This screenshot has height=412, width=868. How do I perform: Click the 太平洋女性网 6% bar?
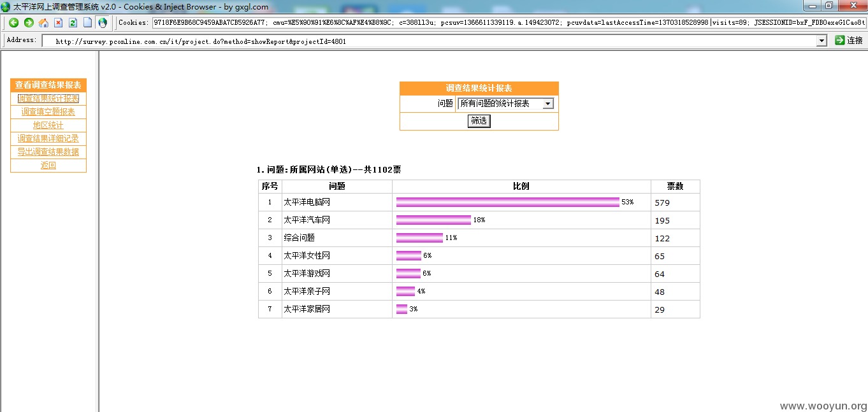409,255
